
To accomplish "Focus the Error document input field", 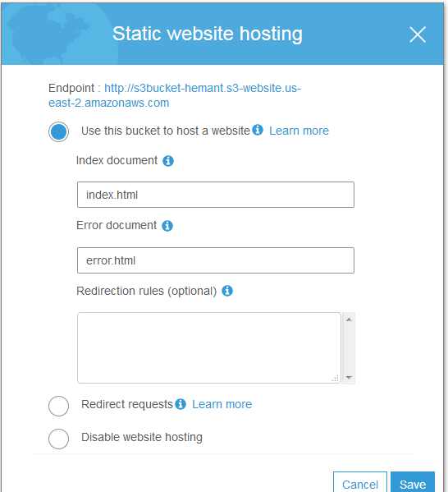I will coord(216,260).
